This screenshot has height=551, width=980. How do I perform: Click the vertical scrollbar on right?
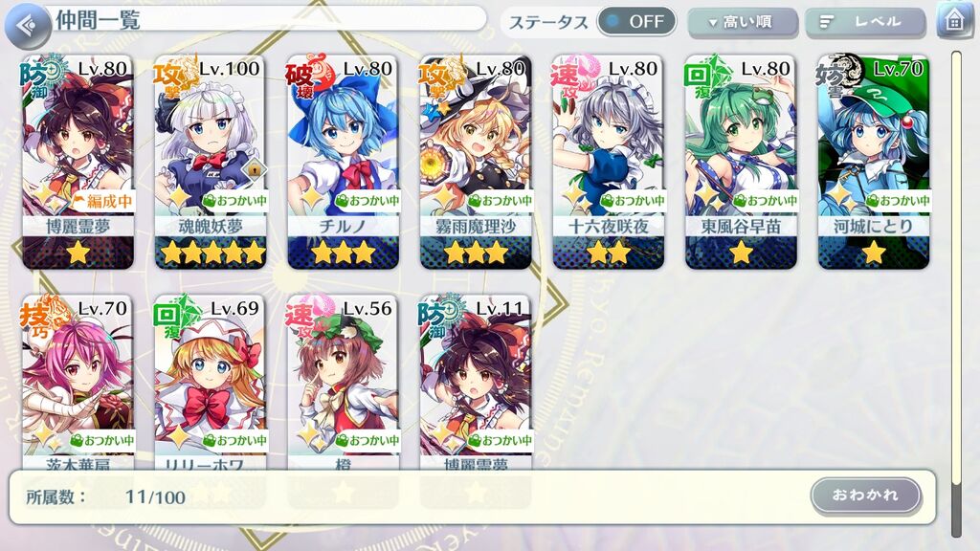click(x=956, y=294)
